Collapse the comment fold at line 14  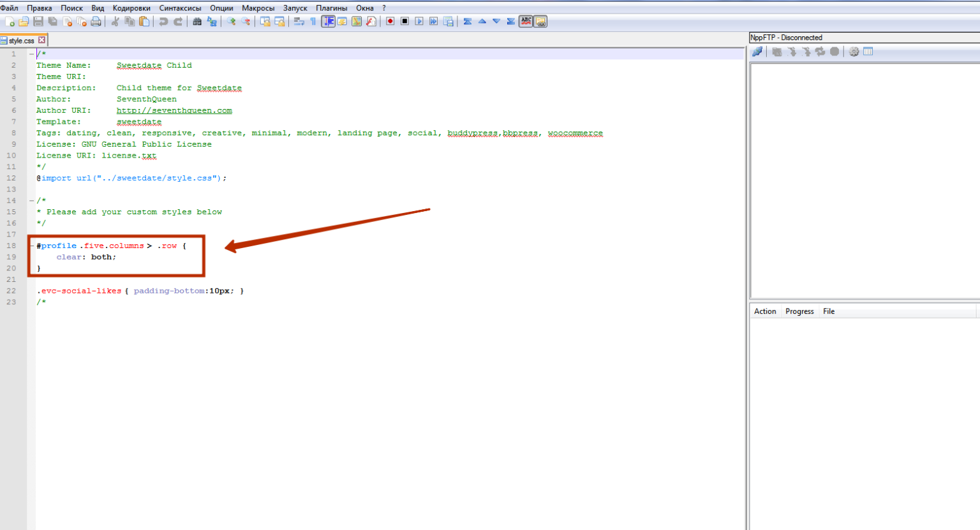tap(31, 201)
